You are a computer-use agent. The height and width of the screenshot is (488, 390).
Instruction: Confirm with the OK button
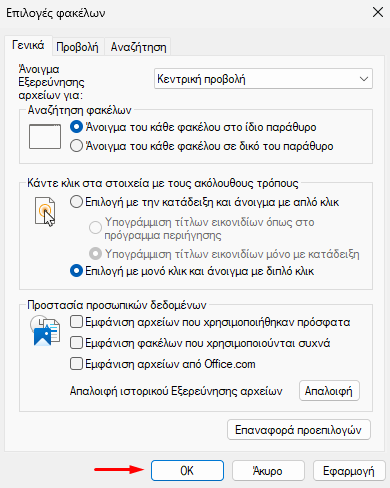tap(187, 471)
